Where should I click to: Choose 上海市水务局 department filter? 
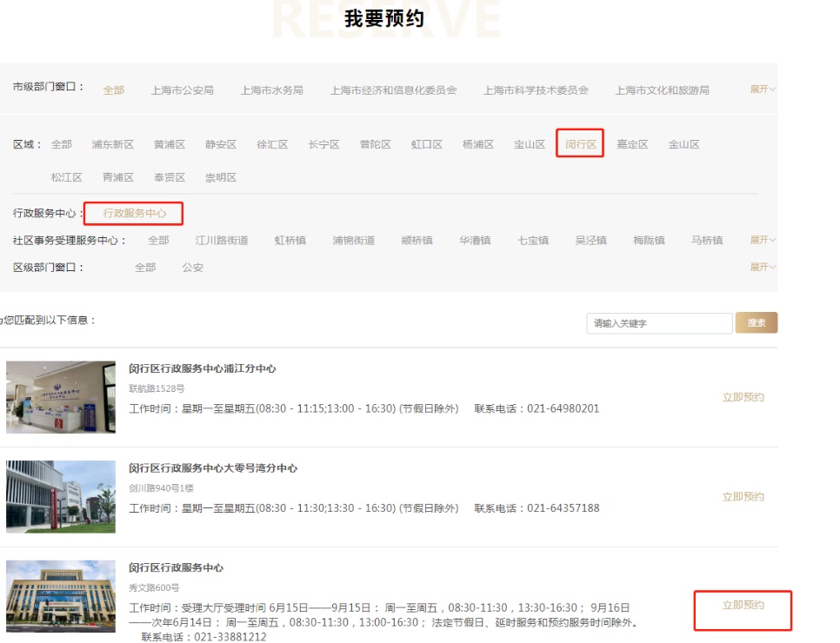(271, 89)
